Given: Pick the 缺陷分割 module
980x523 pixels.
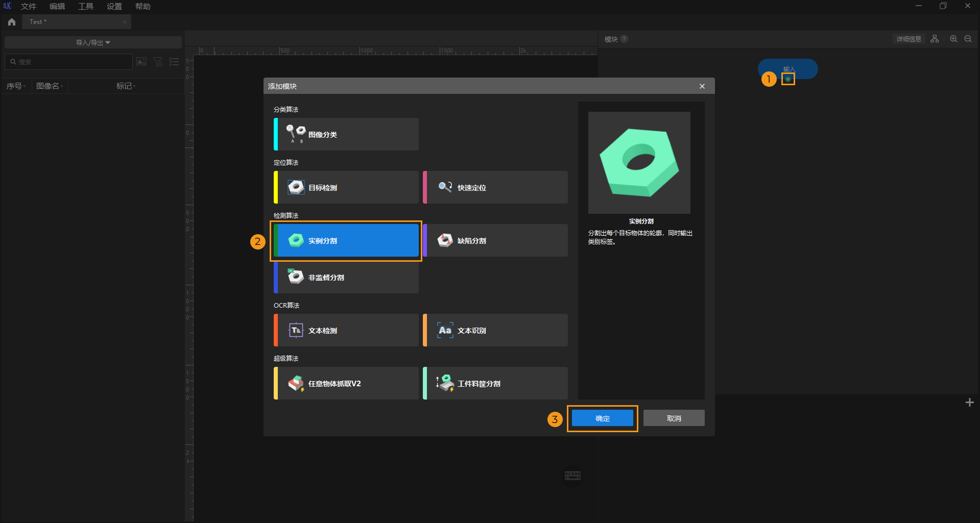Looking at the screenshot, I should coord(495,240).
